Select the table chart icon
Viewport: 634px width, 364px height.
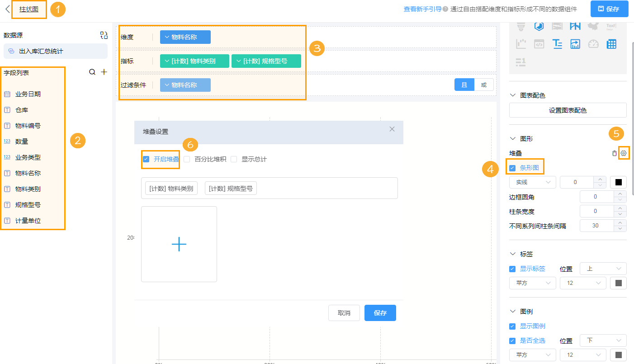(611, 44)
